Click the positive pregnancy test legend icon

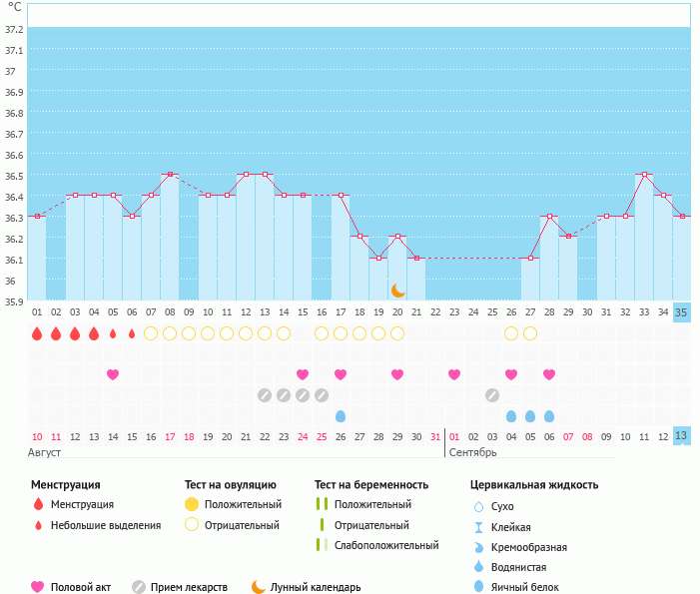(x=322, y=505)
